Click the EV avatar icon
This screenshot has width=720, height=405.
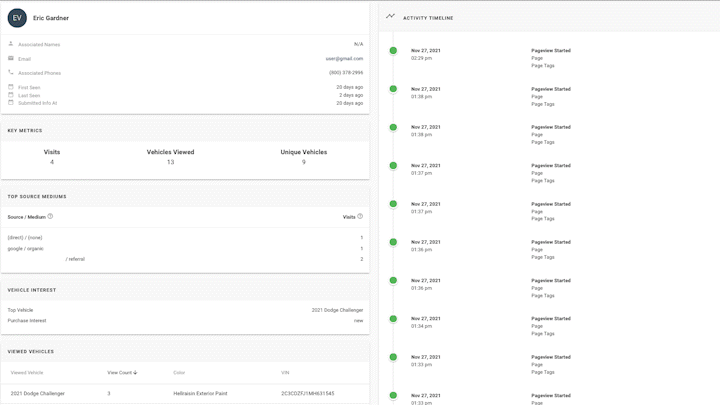tap(17, 18)
